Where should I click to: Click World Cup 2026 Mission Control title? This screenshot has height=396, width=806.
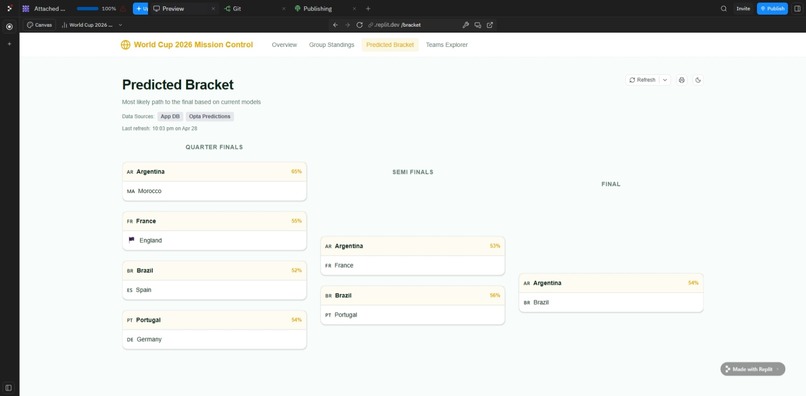click(193, 45)
